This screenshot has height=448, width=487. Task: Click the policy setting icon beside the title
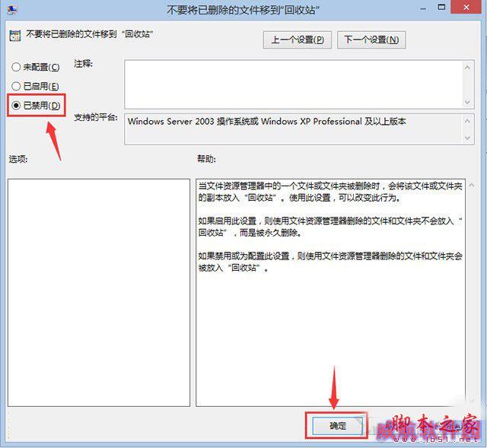point(14,36)
